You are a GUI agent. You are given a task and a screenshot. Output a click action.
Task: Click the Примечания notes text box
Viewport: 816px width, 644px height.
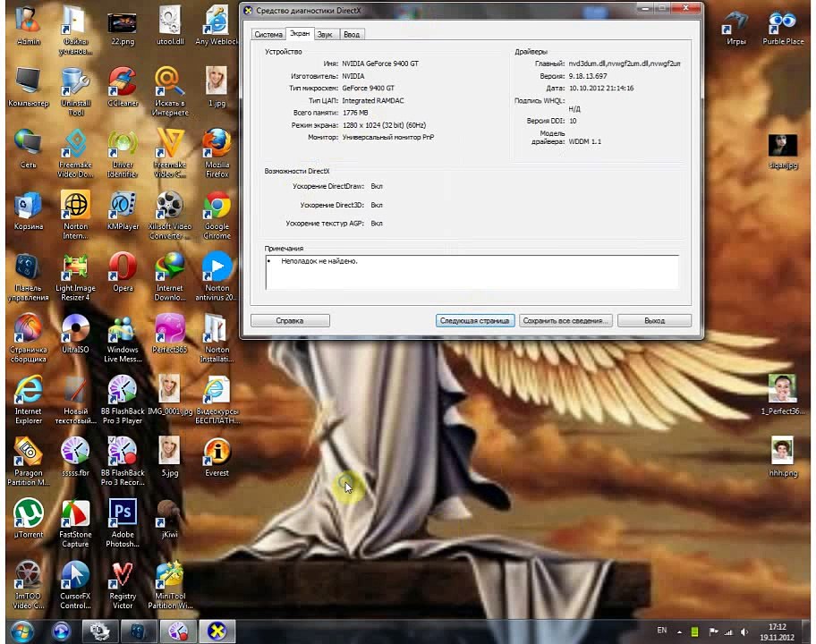coord(472,272)
